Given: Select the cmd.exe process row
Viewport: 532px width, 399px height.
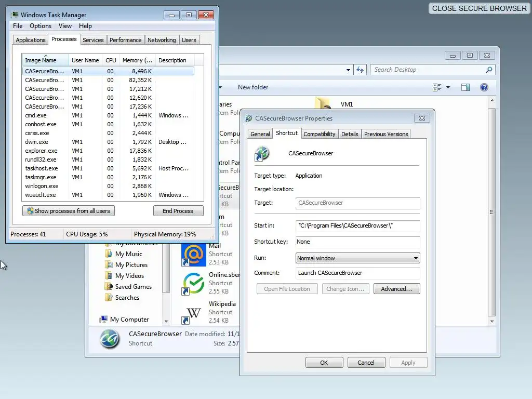Looking at the screenshot, I should (x=109, y=115).
